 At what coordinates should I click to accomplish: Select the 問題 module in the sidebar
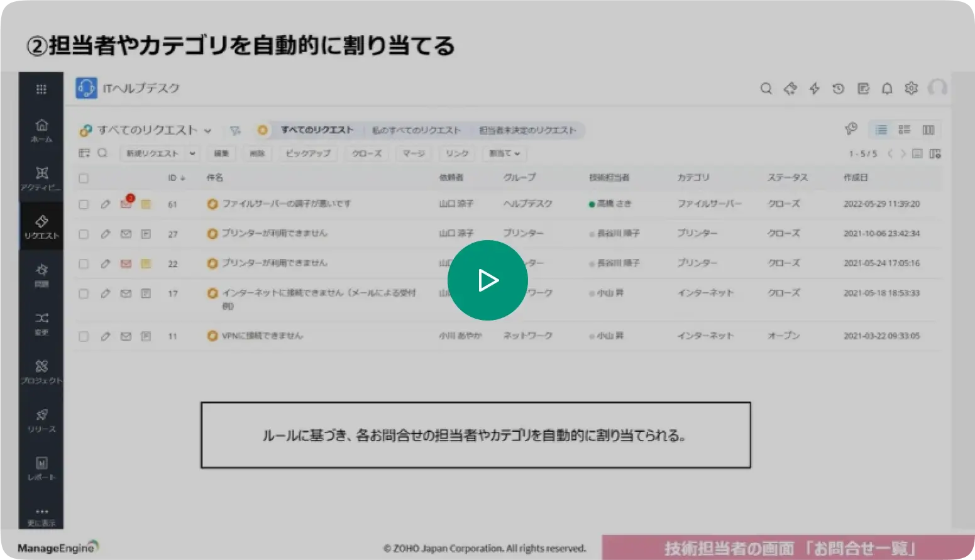click(x=41, y=273)
